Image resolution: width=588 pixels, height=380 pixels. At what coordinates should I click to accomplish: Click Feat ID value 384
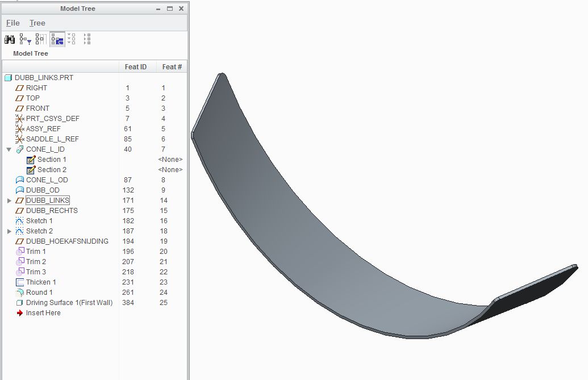128,303
